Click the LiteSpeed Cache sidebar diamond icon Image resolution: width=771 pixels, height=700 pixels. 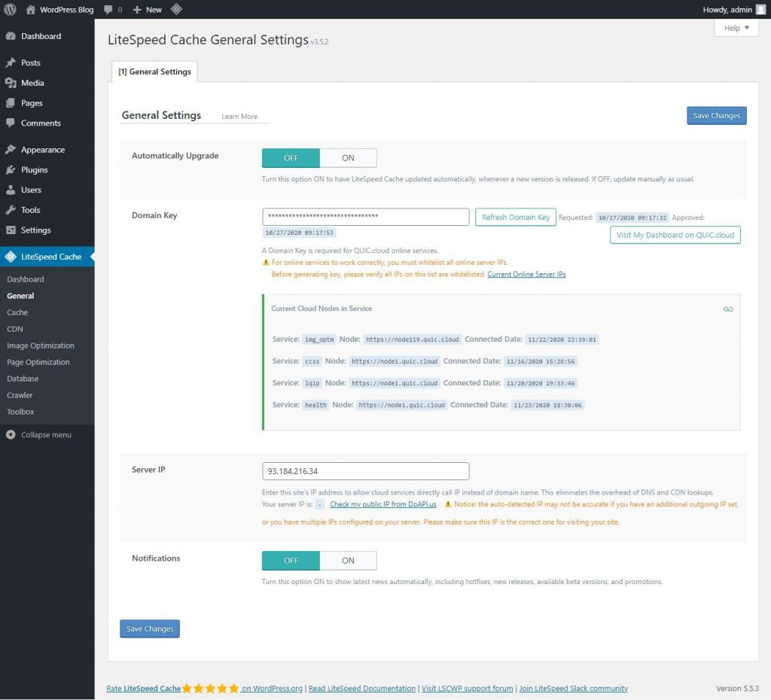[x=11, y=257]
